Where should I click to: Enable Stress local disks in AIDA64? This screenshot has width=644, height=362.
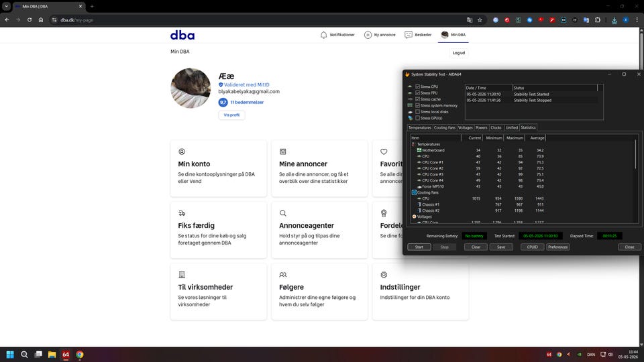(417, 112)
